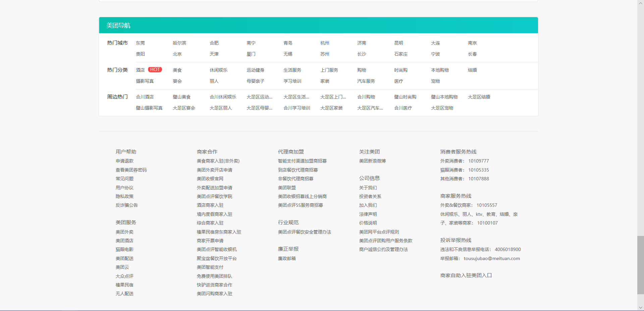Open 美团外卖开店申请 merchant link
This screenshot has height=311, width=644.
pos(214,170)
